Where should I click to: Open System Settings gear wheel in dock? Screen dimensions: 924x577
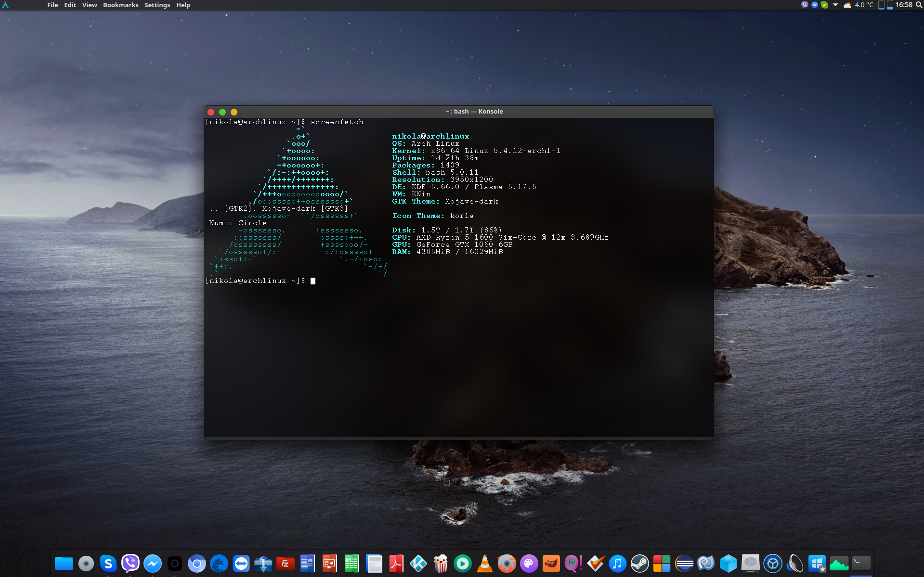(x=773, y=564)
